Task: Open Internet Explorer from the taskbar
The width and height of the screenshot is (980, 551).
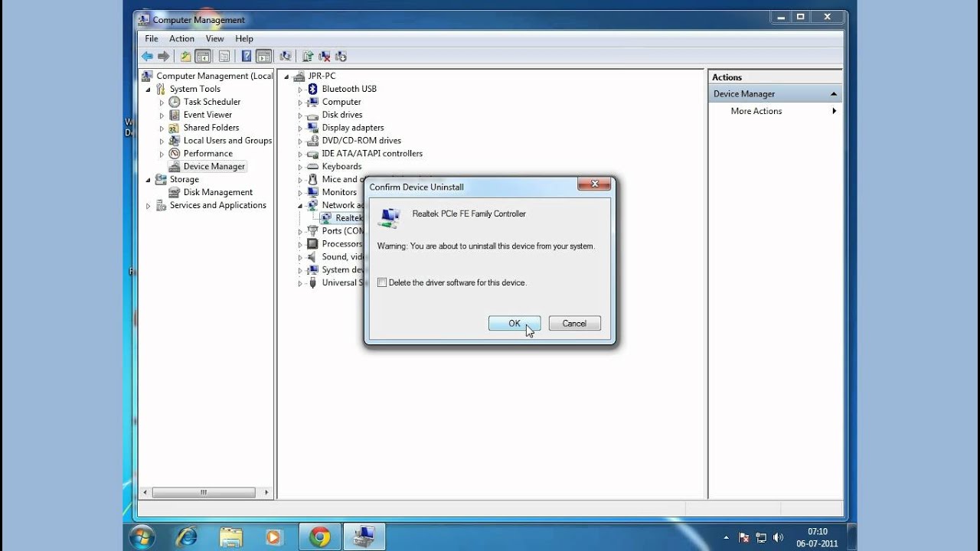Action: coord(187,537)
